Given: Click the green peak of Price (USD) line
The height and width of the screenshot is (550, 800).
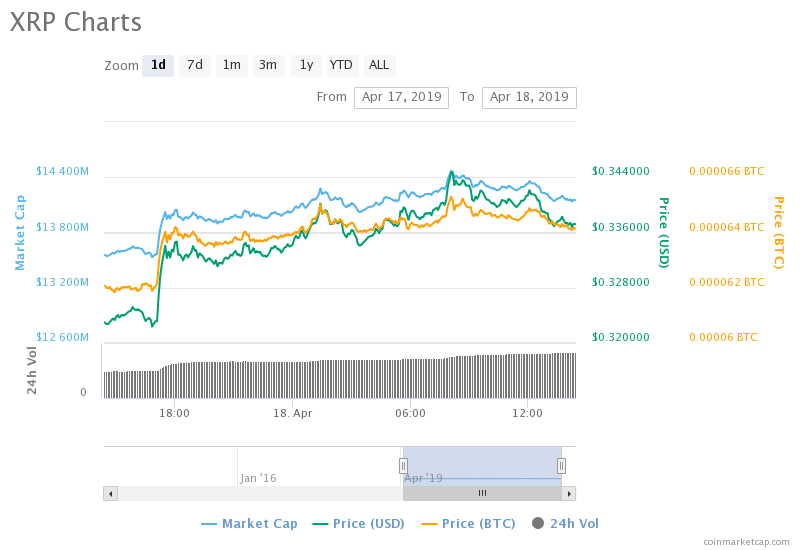Looking at the screenshot, I should (452, 172).
